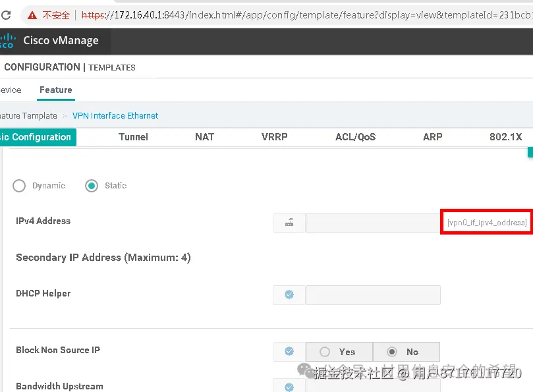Screen dimensions: 533x392
Task: Reload the page with the browser refresh icon
Action: pyautogui.click(x=6, y=15)
